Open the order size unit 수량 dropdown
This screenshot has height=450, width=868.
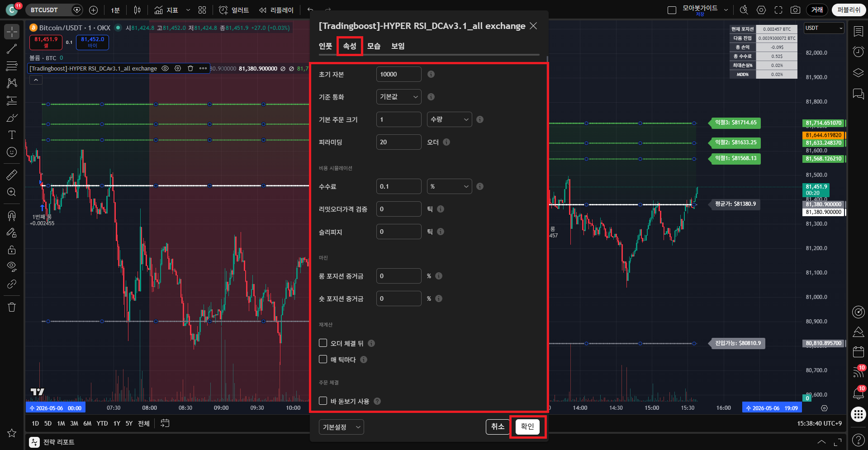click(449, 119)
